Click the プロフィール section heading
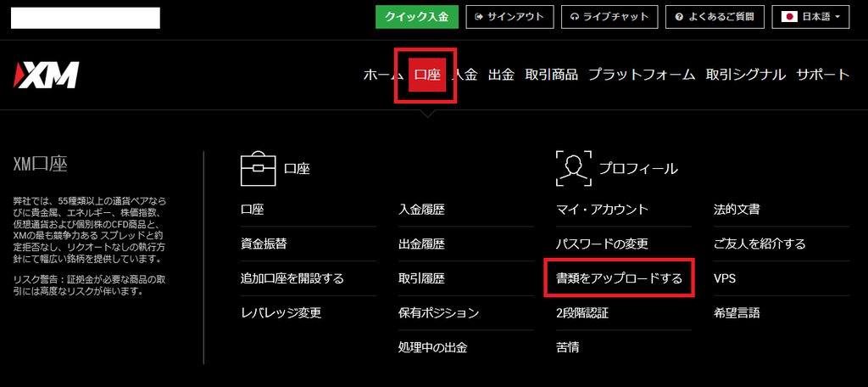Screen dimensions: 868x387 pyautogui.click(x=638, y=169)
